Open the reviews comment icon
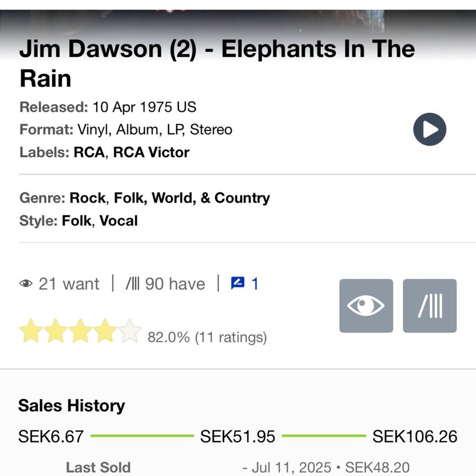This screenshot has width=476, height=476. pyautogui.click(x=237, y=284)
